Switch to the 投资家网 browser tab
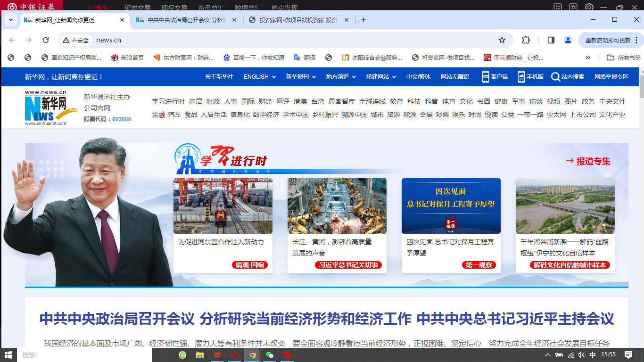This screenshot has width=644, height=362. coord(297,20)
